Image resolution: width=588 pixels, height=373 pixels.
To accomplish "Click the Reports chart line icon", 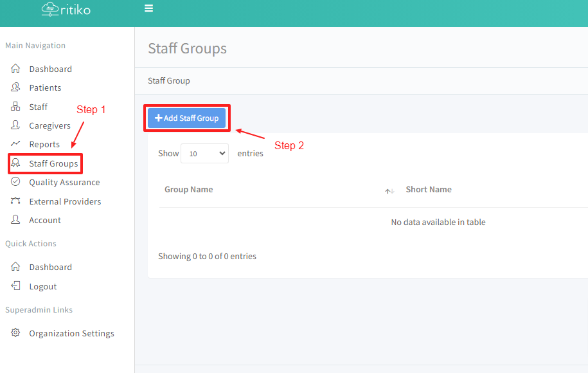I will pos(16,144).
